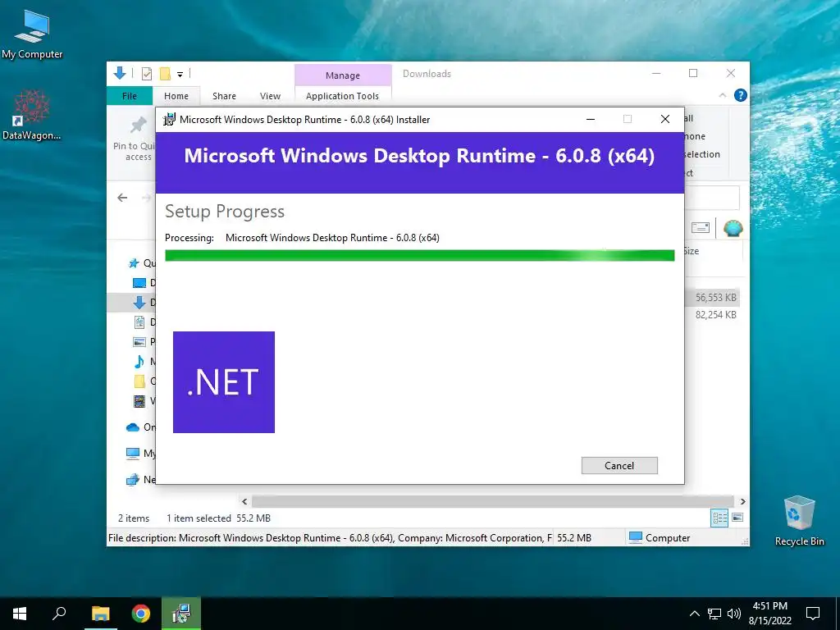Click the shell icon near the search box

(733, 228)
